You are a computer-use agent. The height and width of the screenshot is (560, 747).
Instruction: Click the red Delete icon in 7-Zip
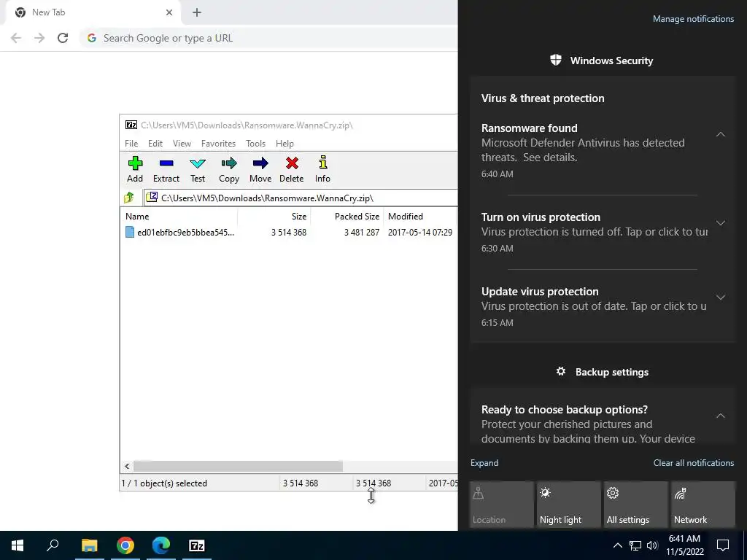click(x=292, y=163)
